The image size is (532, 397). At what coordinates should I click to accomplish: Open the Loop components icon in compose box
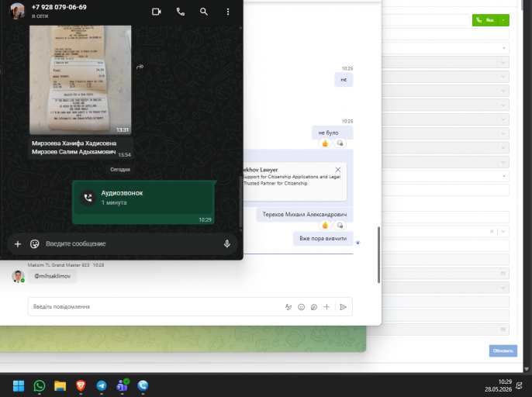click(x=314, y=307)
